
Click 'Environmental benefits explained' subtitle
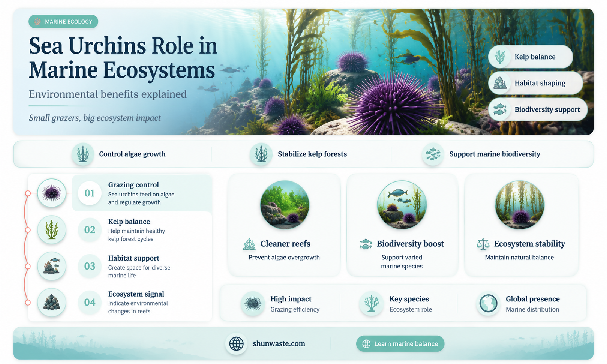(108, 94)
